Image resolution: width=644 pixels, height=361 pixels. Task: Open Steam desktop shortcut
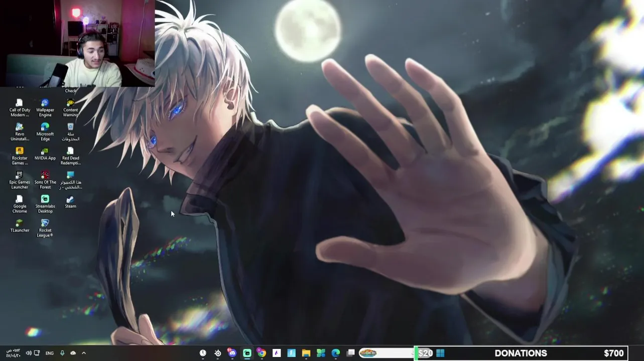pyautogui.click(x=70, y=202)
